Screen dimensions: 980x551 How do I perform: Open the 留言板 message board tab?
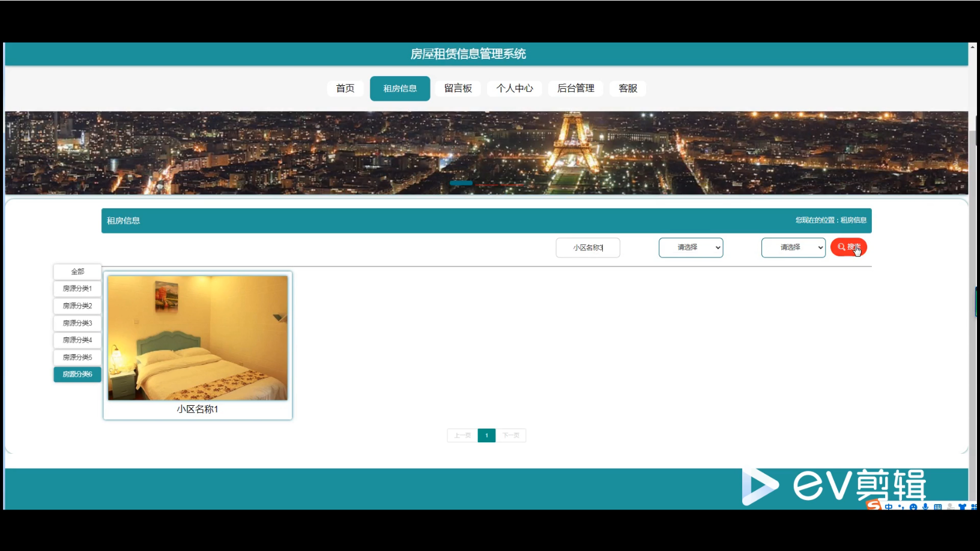click(458, 88)
